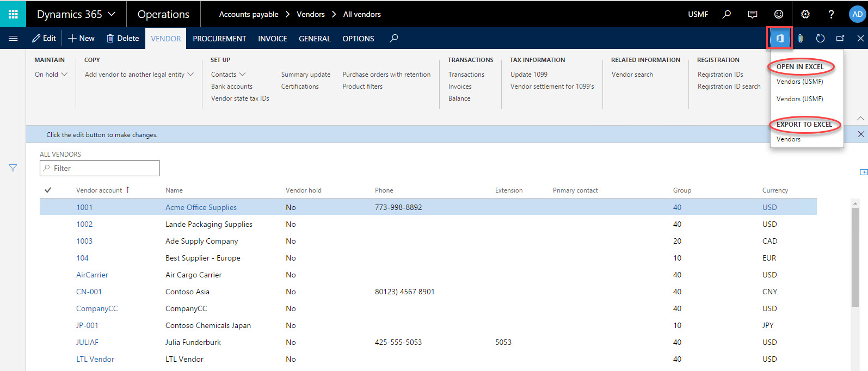The height and width of the screenshot is (371, 868).
Task: Click the vendor list vertical scrollbar
Action: (x=854, y=256)
